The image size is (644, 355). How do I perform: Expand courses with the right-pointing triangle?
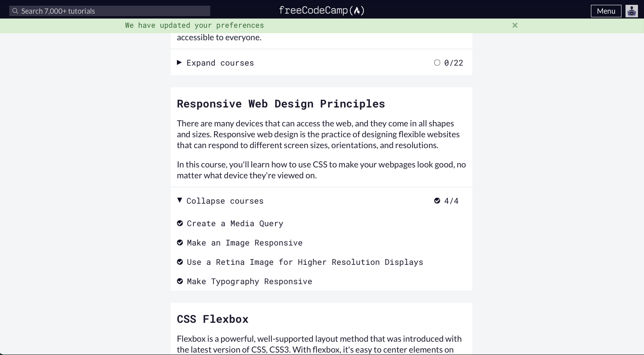179,62
